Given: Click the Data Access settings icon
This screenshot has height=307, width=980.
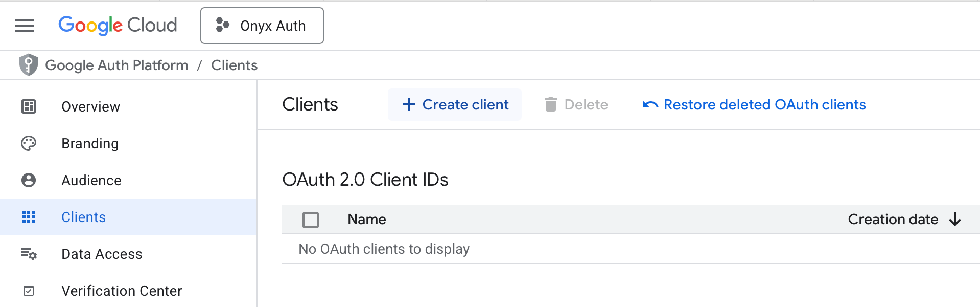Looking at the screenshot, I should tap(29, 254).
